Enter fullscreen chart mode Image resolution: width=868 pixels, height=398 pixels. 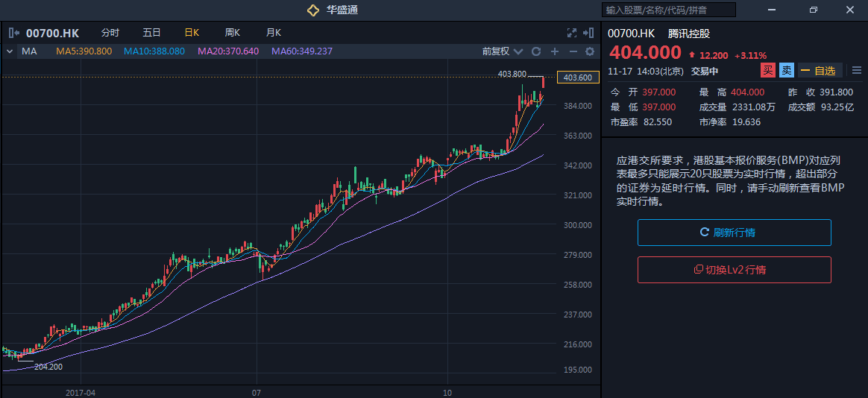point(572,33)
